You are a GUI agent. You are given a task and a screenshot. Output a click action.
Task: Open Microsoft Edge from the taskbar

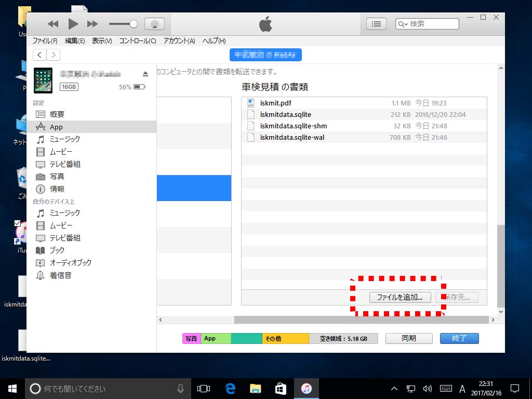230,389
